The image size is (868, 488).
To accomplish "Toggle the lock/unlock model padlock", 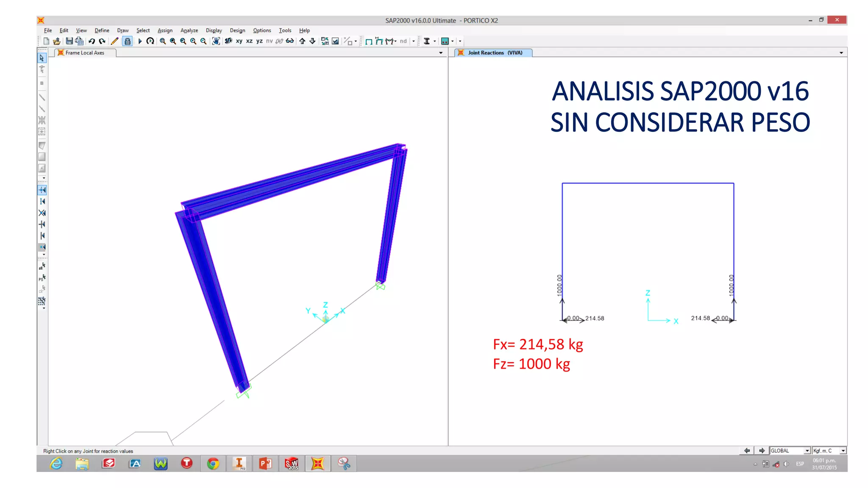I will [x=127, y=41].
